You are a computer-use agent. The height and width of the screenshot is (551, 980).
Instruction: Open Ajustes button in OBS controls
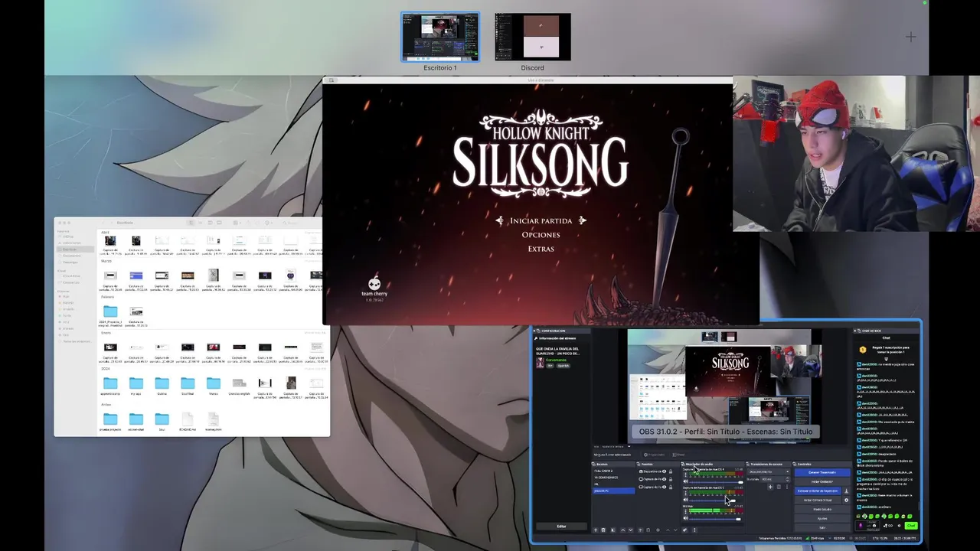click(x=822, y=518)
